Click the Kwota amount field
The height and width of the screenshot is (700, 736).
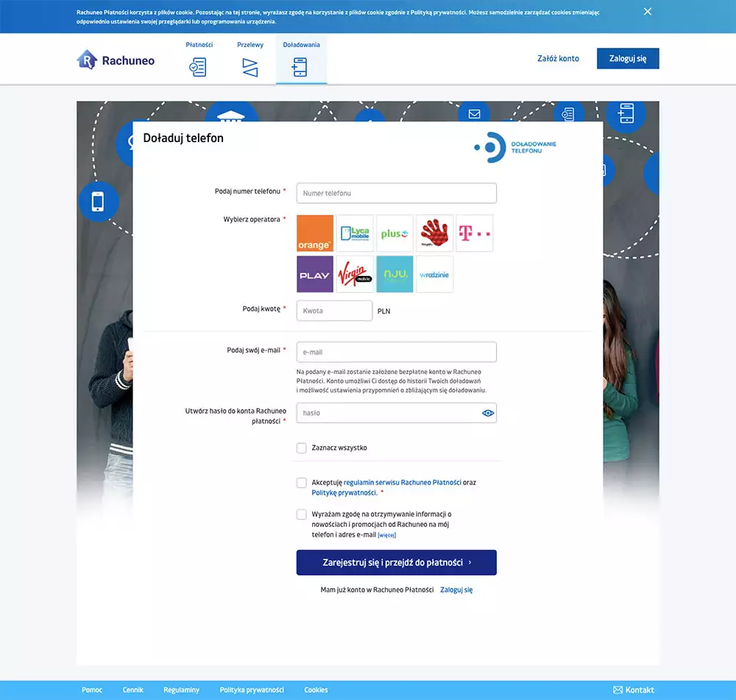pyautogui.click(x=334, y=310)
